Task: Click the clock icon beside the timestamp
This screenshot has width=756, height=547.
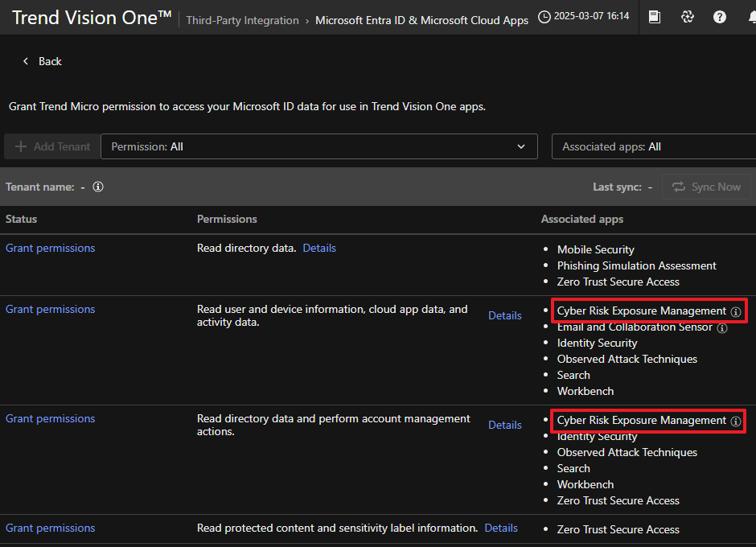Action: point(544,17)
